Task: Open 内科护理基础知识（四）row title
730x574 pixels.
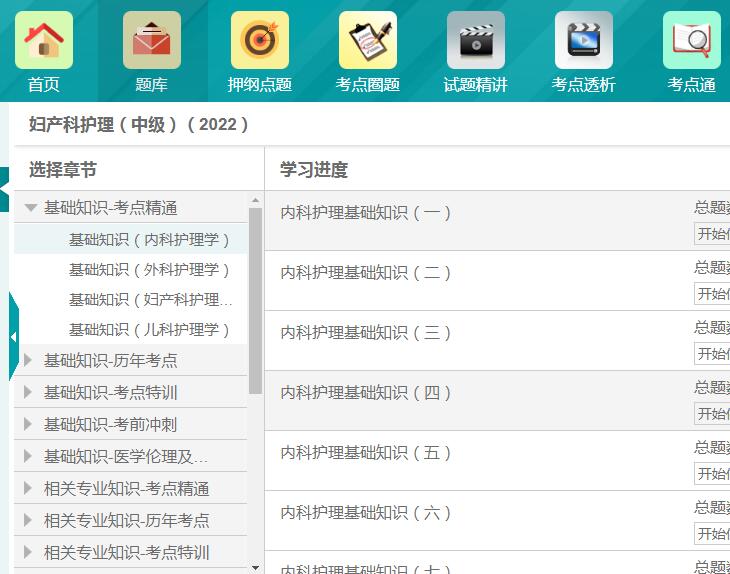Action: point(365,393)
